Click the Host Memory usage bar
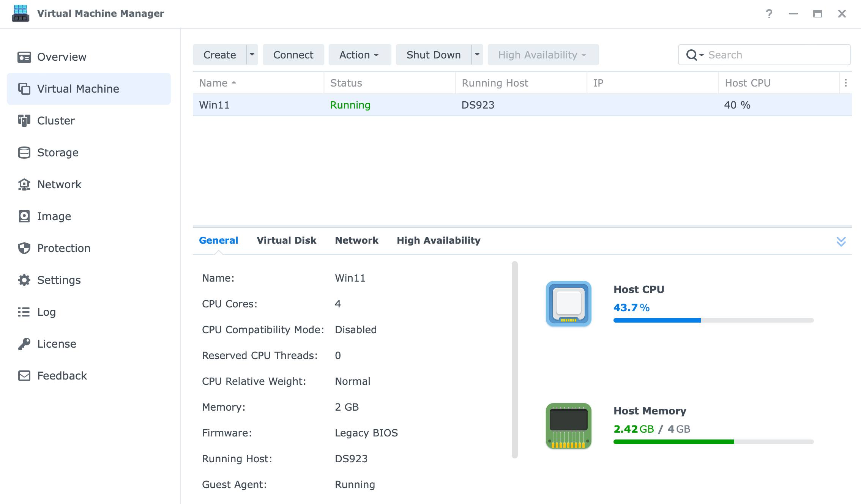This screenshot has width=861, height=504. [713, 442]
